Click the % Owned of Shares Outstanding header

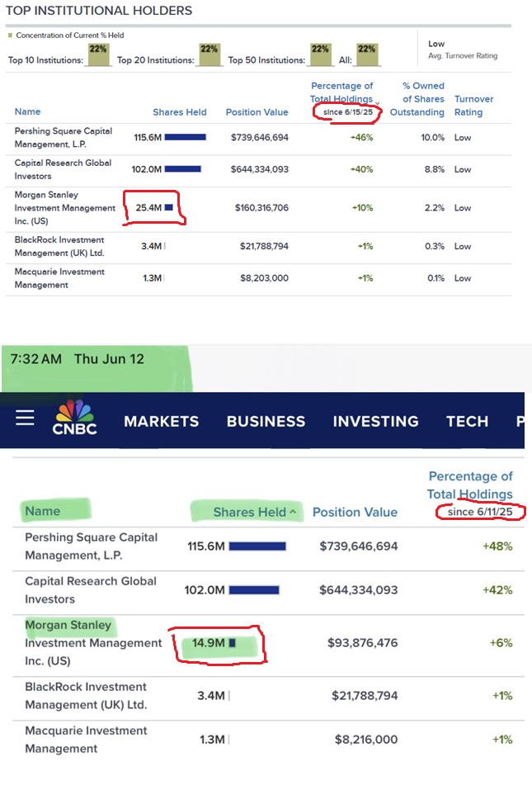tap(423, 99)
